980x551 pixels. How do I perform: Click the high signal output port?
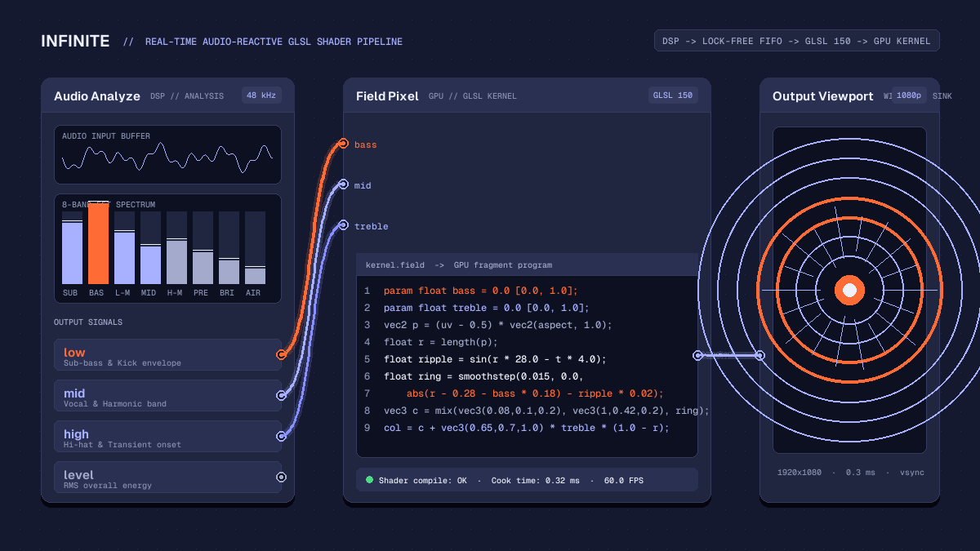[x=281, y=436]
